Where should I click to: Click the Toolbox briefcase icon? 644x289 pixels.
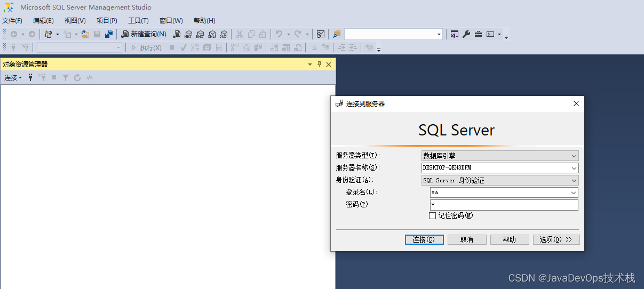tap(478, 34)
